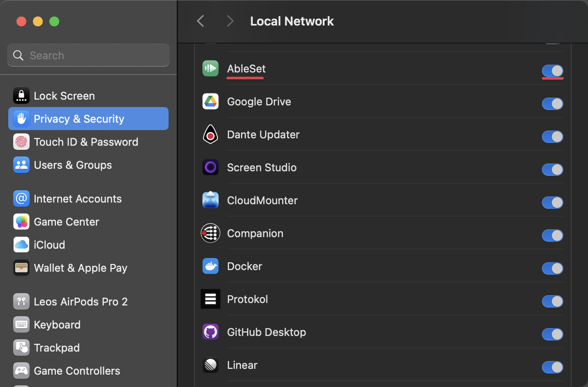Click the Google Drive icon
Viewport: 588px width, 387px height.
210,101
